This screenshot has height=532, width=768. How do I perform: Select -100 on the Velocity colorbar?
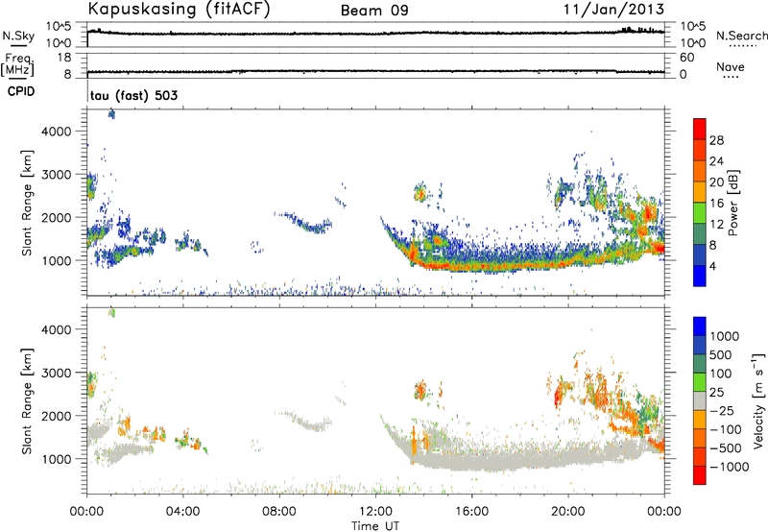pyautogui.click(x=726, y=429)
